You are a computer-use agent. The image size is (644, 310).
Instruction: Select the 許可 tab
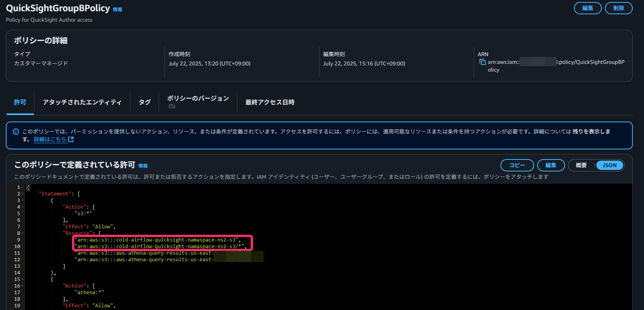pos(20,102)
